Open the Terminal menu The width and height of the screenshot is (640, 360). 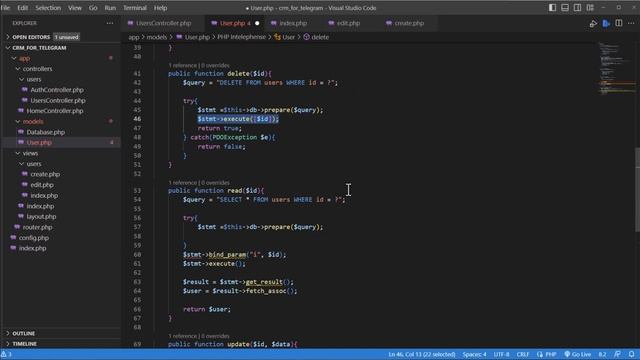135,8
